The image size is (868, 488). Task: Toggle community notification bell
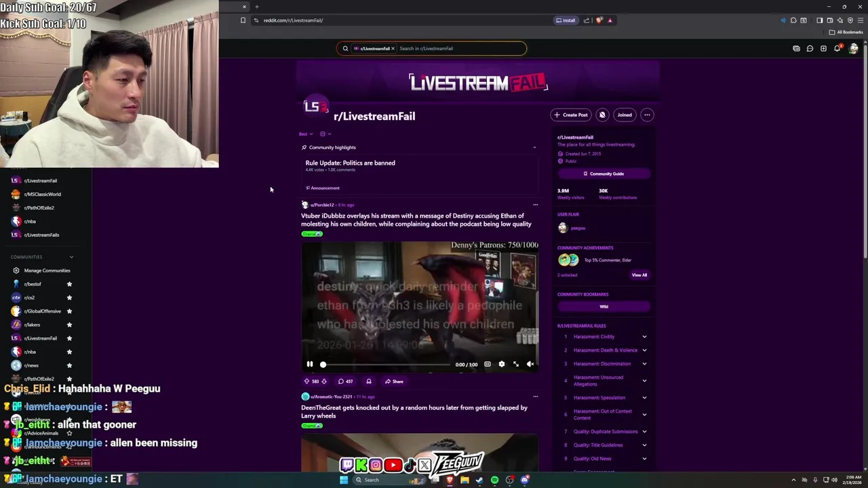(602, 115)
